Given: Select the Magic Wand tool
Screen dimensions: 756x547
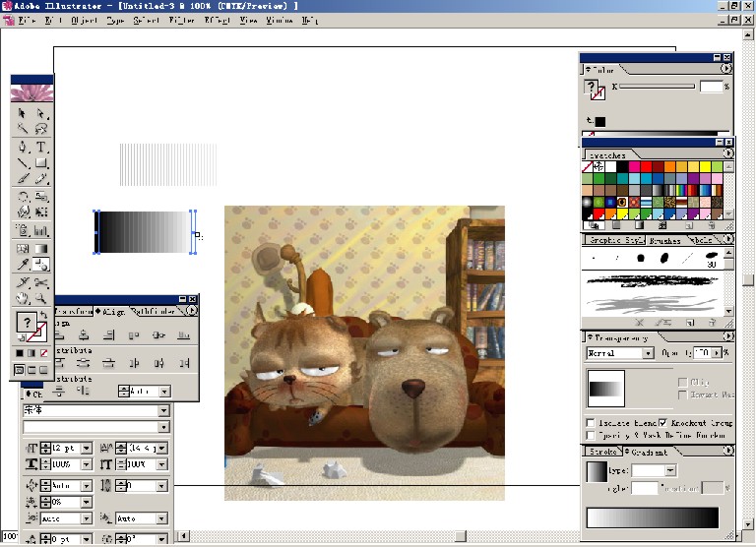Looking at the screenshot, I should pos(22,128).
